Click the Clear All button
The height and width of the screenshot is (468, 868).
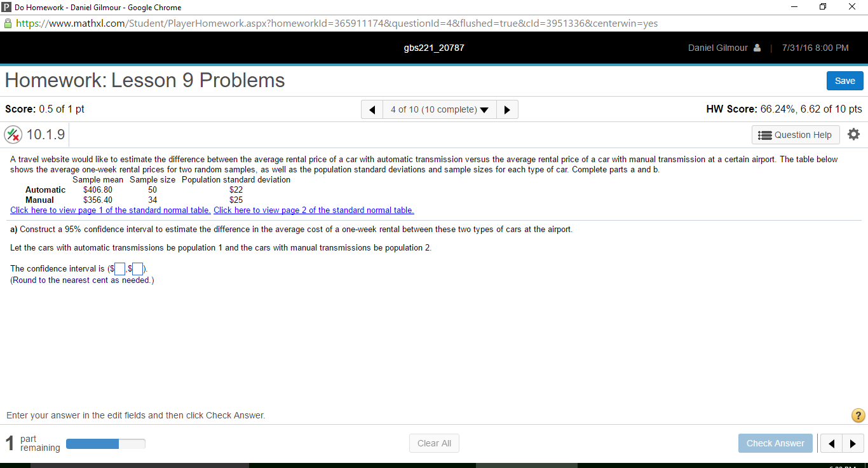point(434,443)
